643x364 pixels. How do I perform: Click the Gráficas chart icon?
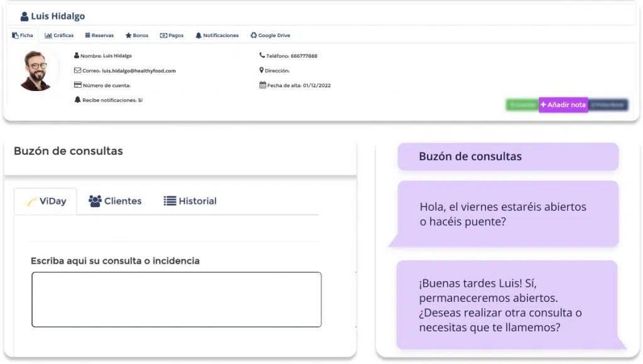48,35
